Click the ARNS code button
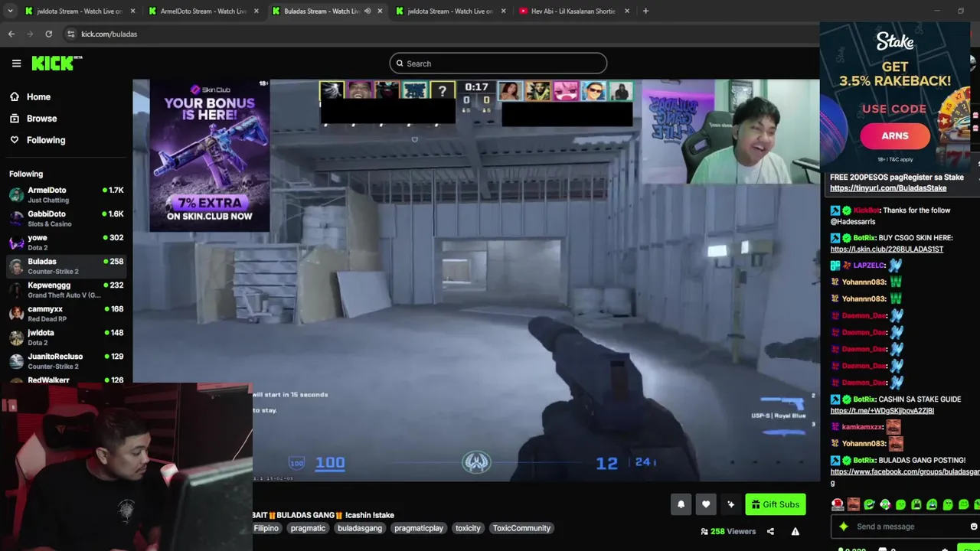980x551 pixels. point(894,135)
